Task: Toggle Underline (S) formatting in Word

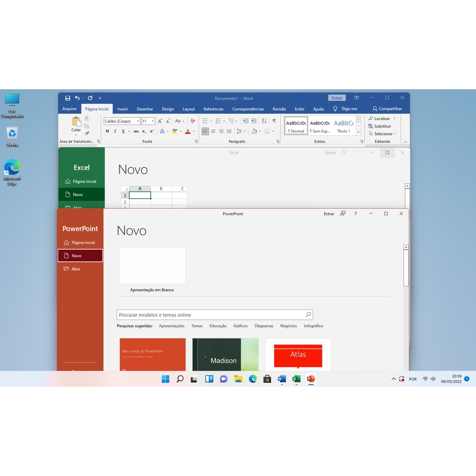Action: pyautogui.click(x=123, y=131)
